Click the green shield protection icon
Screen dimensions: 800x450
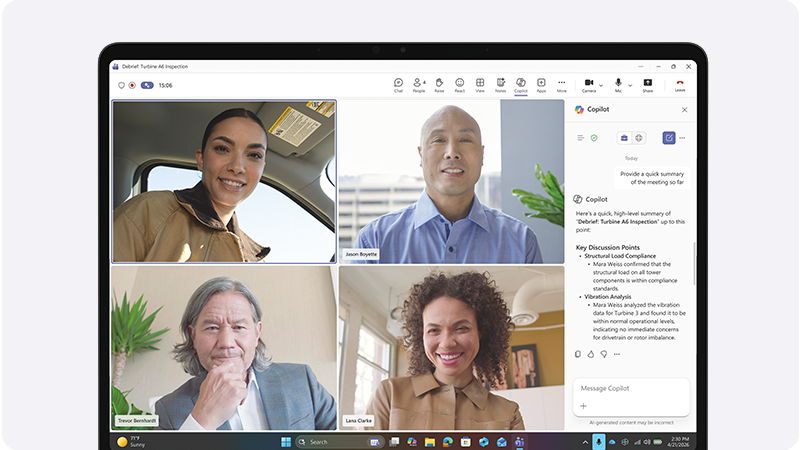(x=594, y=138)
